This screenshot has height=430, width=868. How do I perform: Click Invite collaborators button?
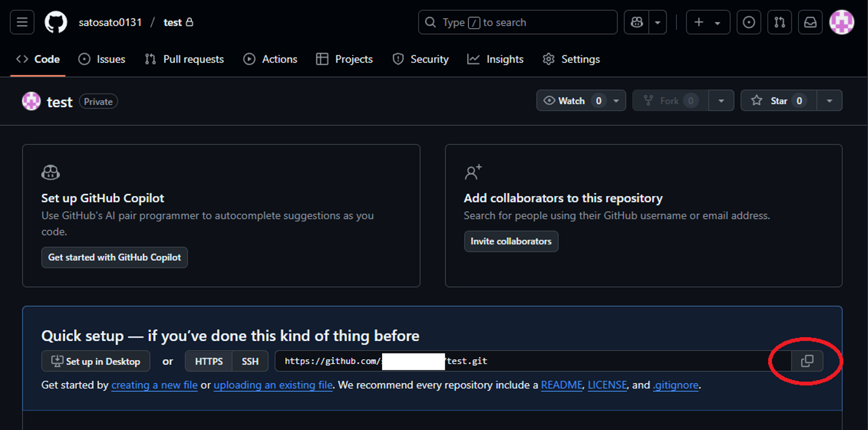(511, 241)
